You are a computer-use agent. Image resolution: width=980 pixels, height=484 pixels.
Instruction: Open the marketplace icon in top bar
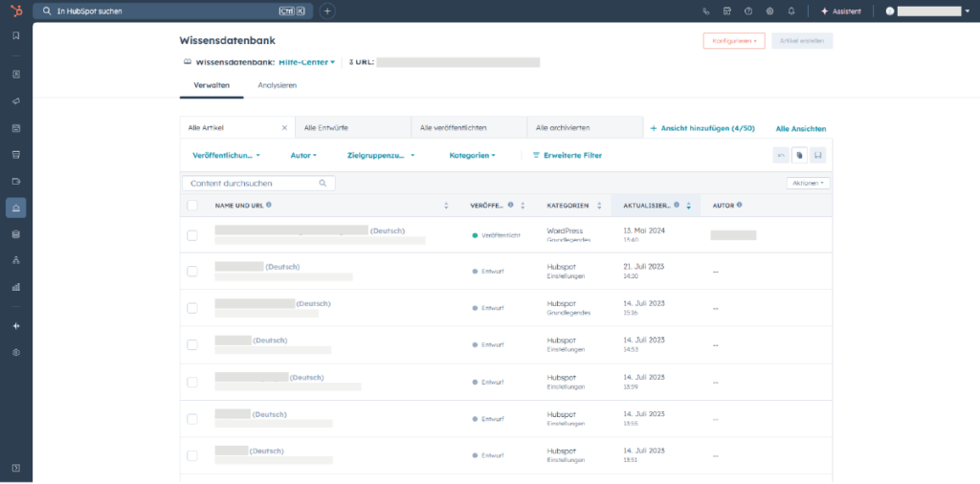[727, 11]
